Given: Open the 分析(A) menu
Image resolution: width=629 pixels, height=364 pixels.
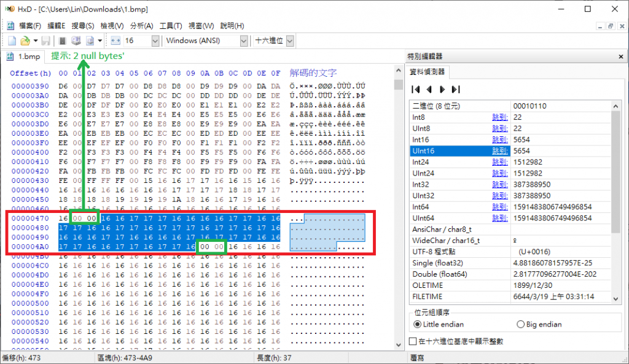Looking at the screenshot, I should tap(142, 26).
